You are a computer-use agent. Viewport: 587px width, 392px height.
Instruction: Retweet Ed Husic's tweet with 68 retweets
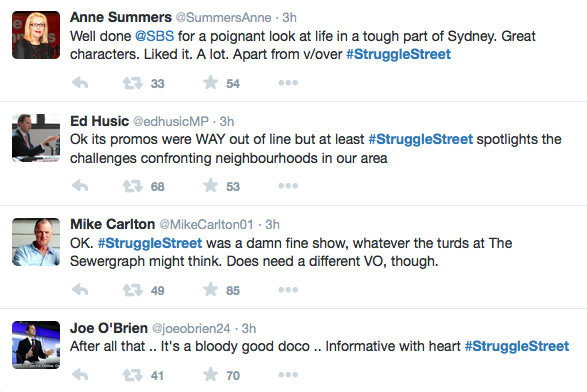(133, 186)
